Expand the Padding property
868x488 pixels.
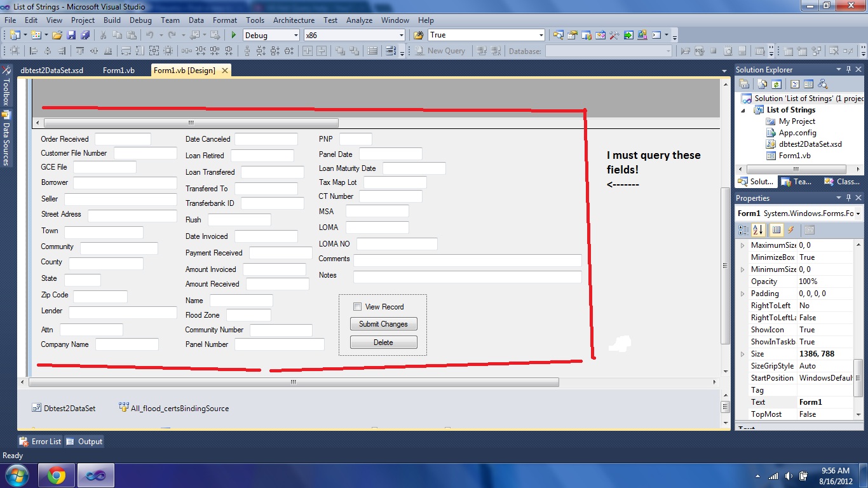click(x=742, y=294)
